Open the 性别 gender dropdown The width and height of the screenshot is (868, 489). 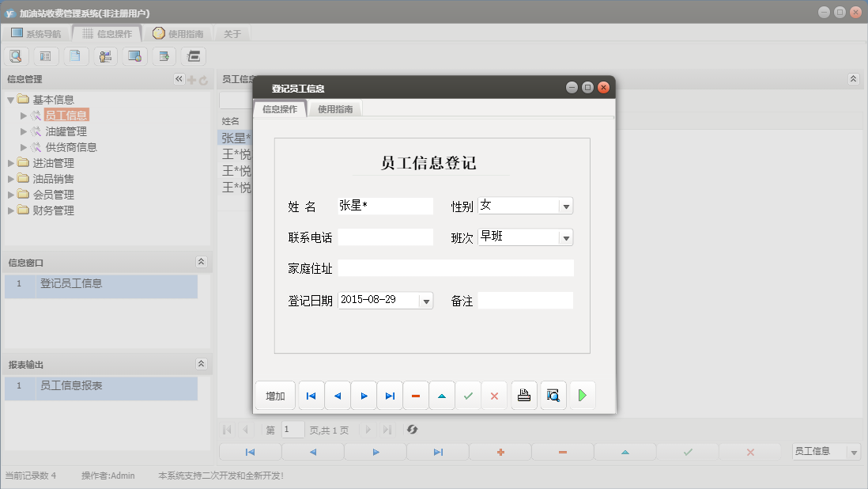566,205
